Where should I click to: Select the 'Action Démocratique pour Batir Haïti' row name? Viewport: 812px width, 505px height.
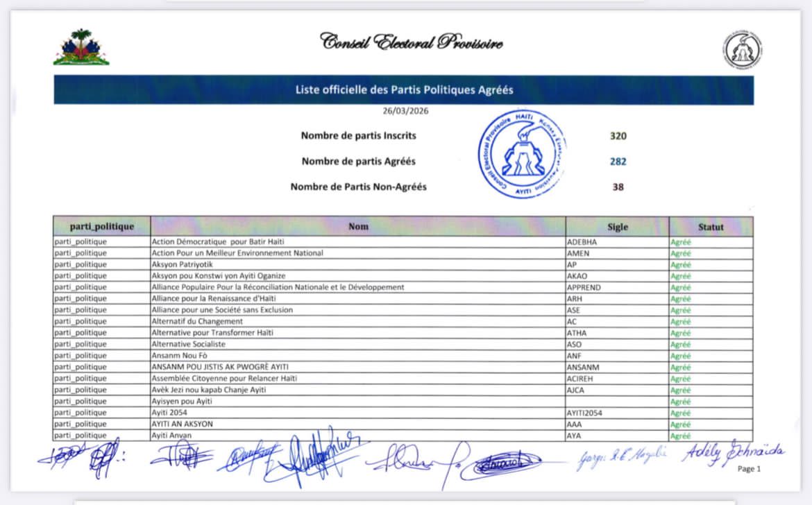(x=218, y=242)
